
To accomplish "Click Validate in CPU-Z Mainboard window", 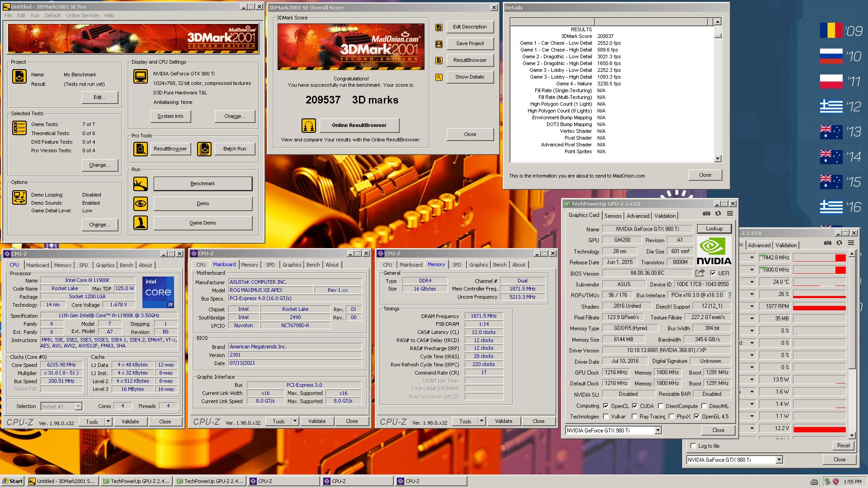I will coord(317,422).
